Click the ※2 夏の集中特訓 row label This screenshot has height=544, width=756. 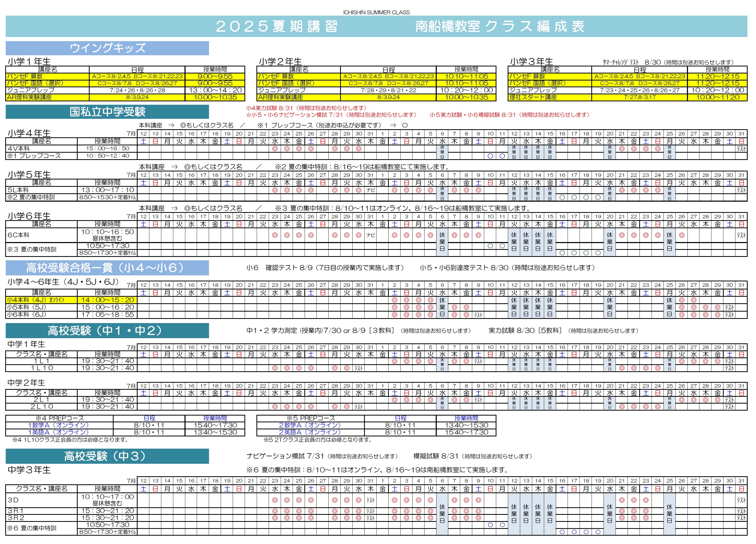pos(41,197)
